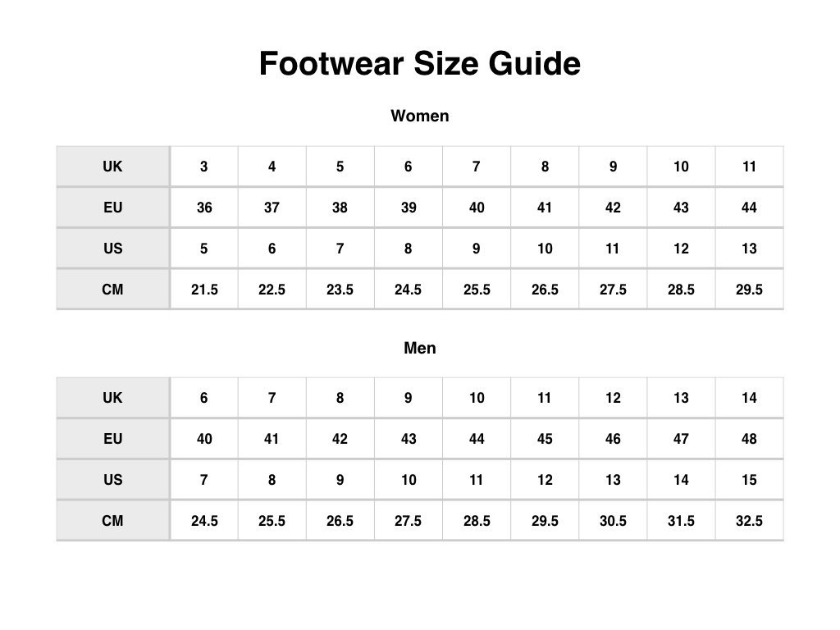Select the Women section heading
Image resolution: width=840 pixels, height=630 pixels.
pyautogui.click(x=419, y=116)
